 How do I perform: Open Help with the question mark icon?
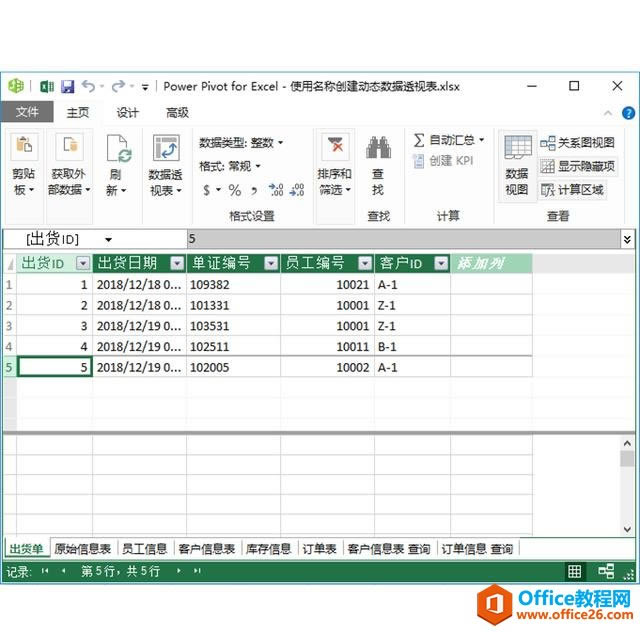[628, 113]
